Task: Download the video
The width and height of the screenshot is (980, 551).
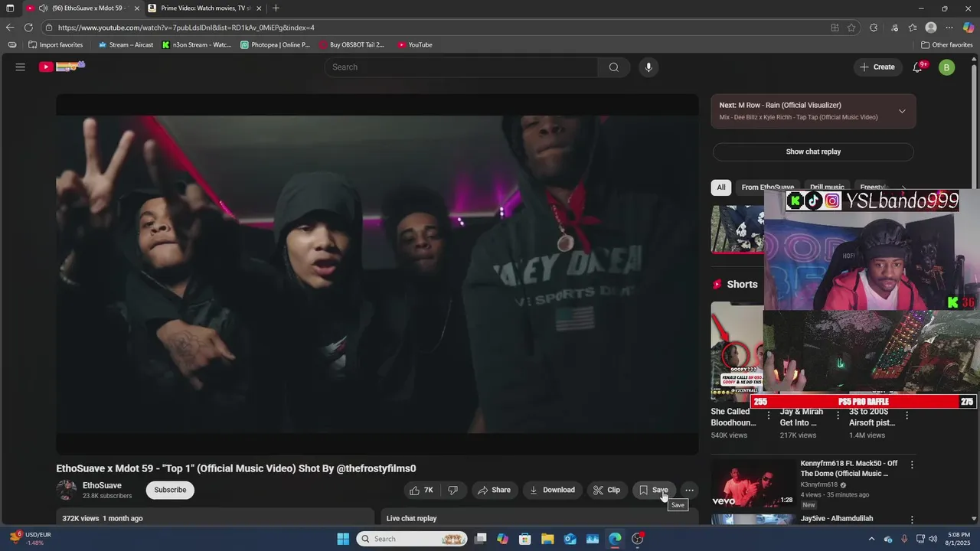Action: pyautogui.click(x=552, y=490)
